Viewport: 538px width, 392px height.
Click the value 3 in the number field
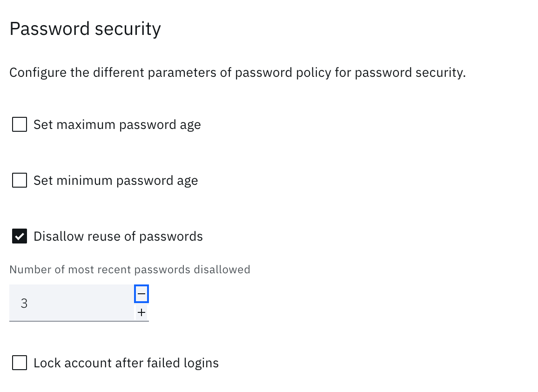[24, 304]
